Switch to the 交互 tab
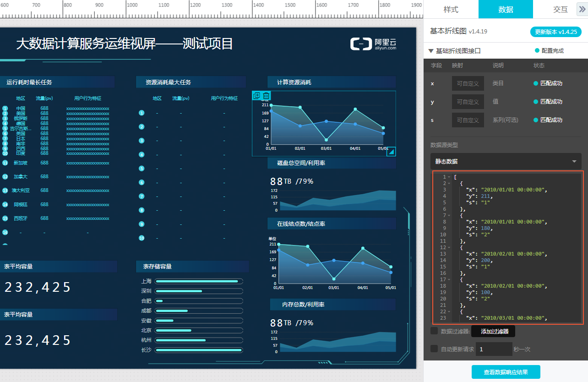The height and width of the screenshot is (382, 588). [560, 9]
